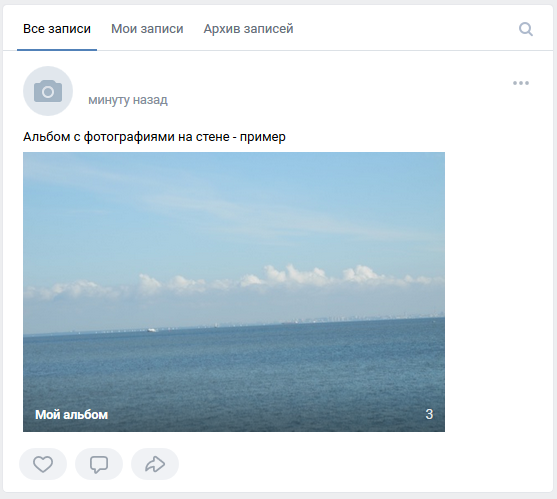Open the sea photo album cover

(234, 292)
